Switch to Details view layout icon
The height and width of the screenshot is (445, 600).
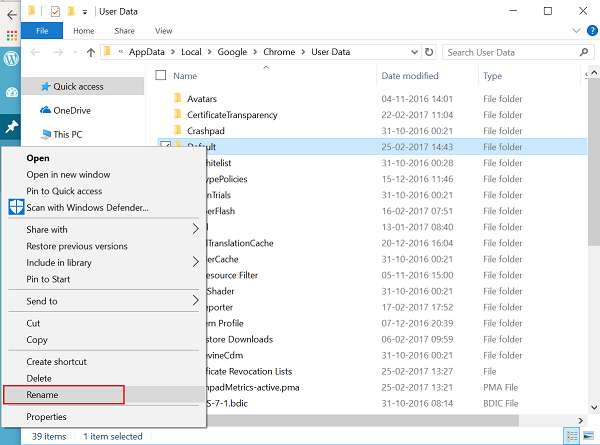(572, 436)
